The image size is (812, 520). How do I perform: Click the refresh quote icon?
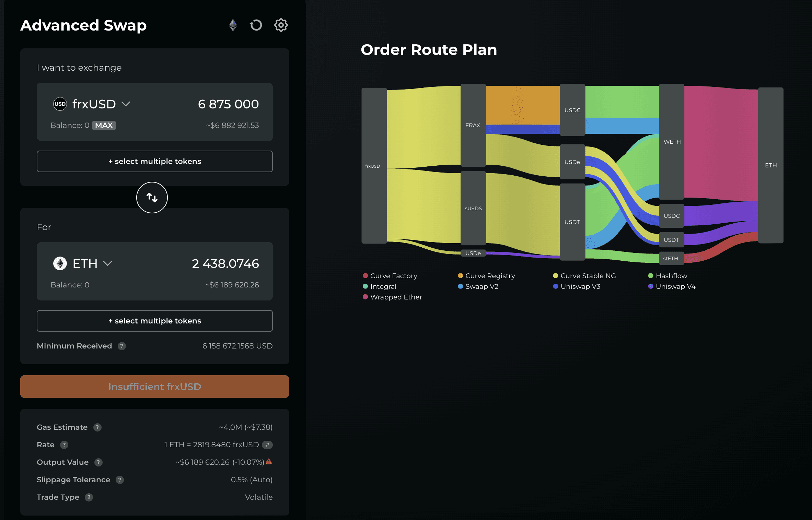[x=256, y=25]
